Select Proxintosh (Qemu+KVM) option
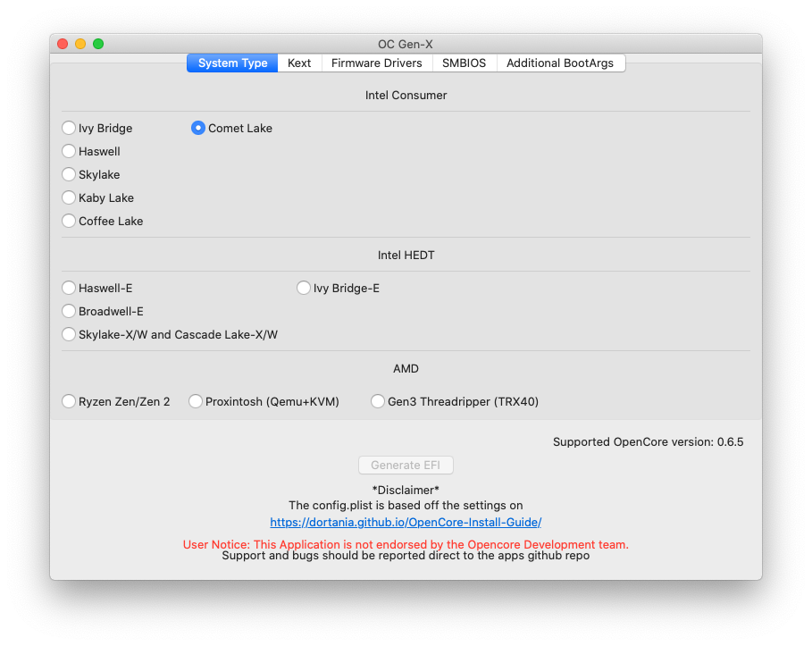Image resolution: width=812 pixels, height=646 pixels. click(x=196, y=401)
